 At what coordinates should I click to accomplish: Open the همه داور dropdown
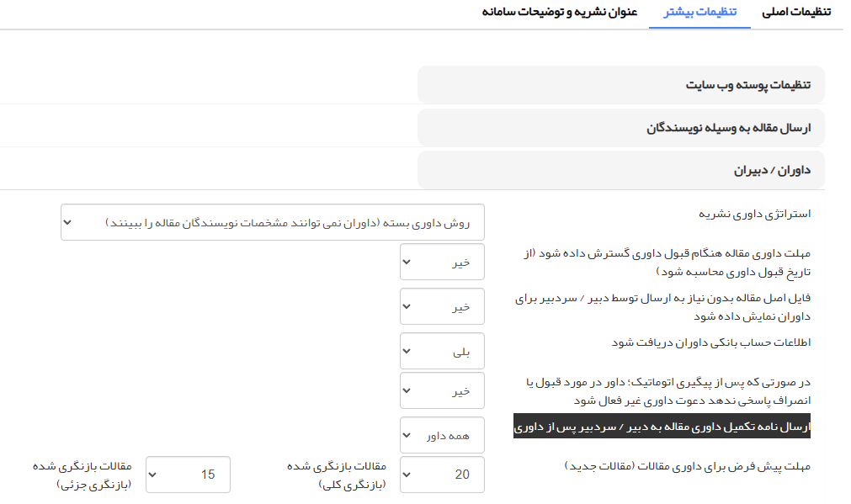[x=442, y=435]
